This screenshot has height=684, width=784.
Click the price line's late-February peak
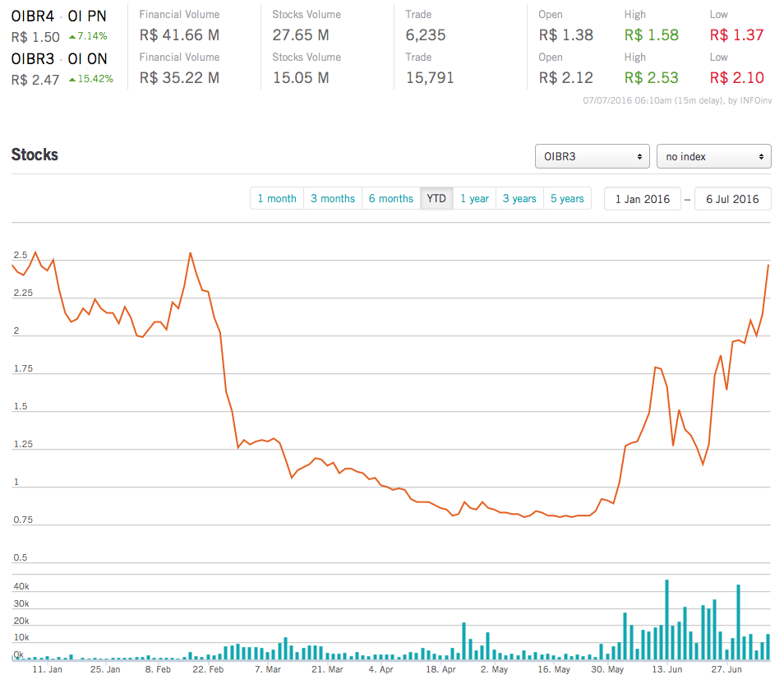coord(191,253)
